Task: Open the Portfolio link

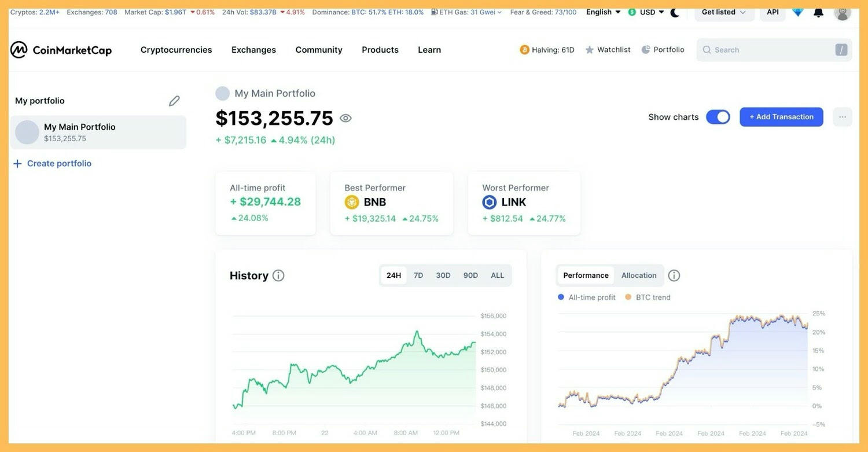Action: [x=663, y=50]
